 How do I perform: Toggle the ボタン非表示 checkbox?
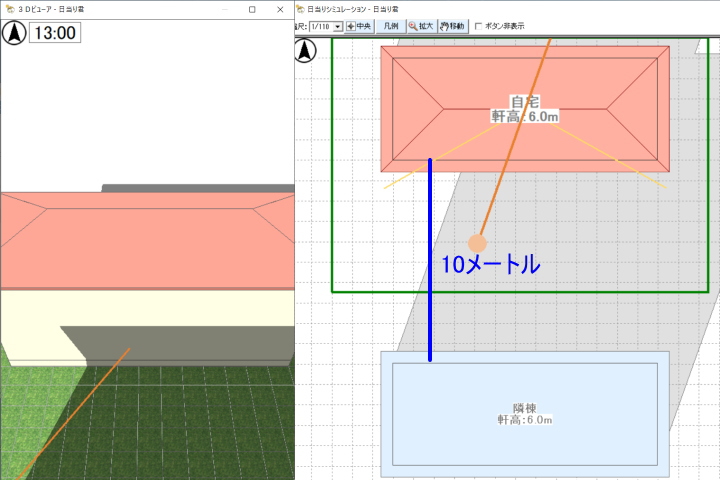click(479, 26)
